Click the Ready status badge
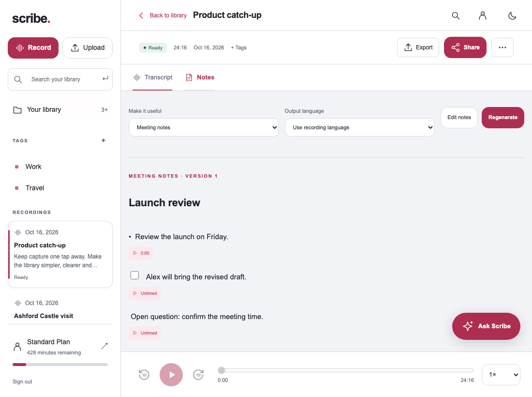 [x=153, y=47]
